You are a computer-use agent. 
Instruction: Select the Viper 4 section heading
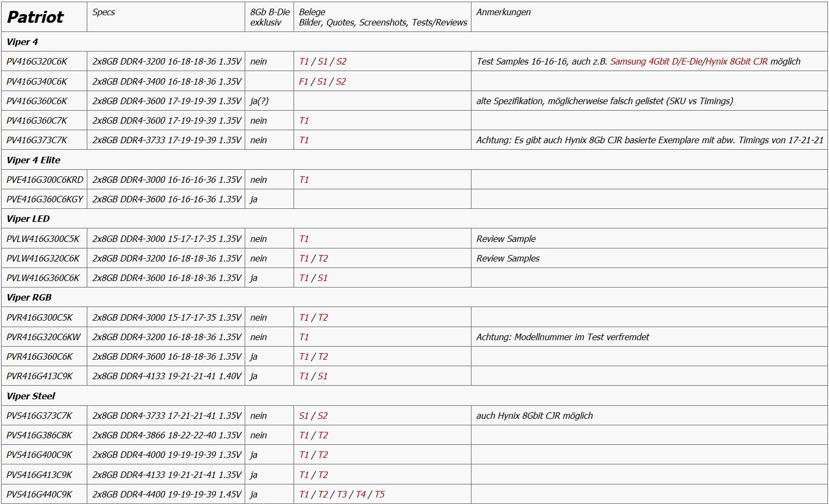pos(22,42)
